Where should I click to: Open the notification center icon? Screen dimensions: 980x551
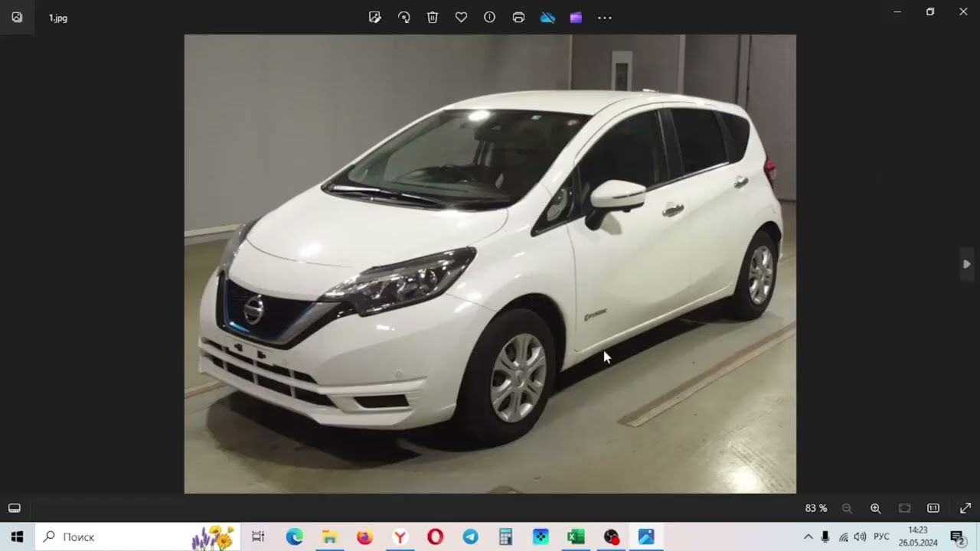click(x=957, y=536)
